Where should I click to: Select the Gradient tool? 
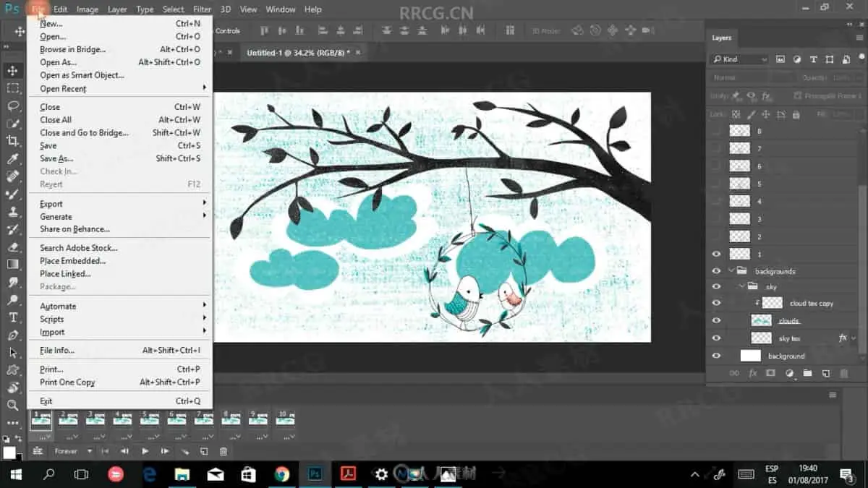(x=12, y=265)
